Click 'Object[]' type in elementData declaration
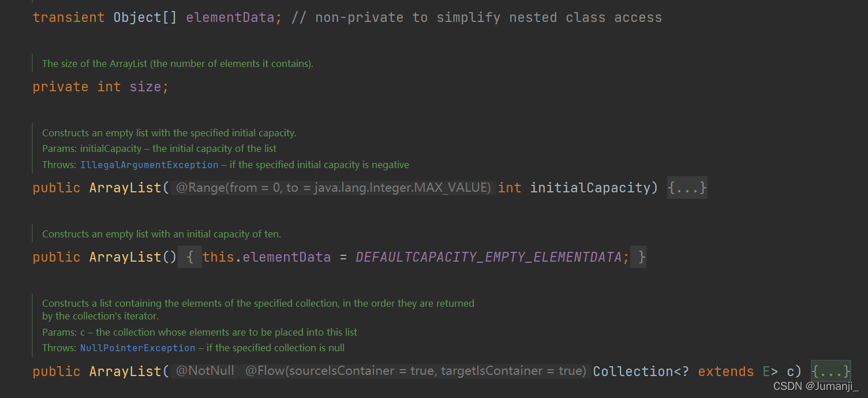Image resolution: width=868 pixels, height=398 pixels. pyautogui.click(x=145, y=17)
